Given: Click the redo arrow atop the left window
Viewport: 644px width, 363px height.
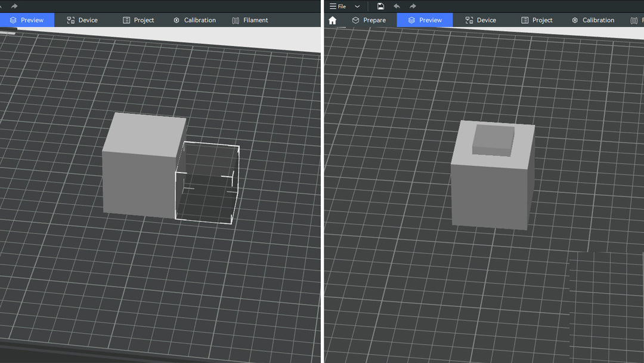Looking at the screenshot, I should 13,6.
